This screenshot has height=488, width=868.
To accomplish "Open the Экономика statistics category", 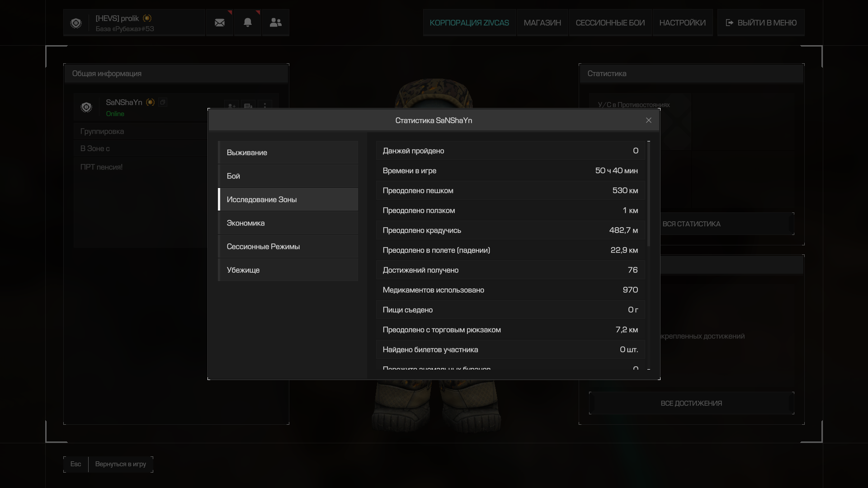I will [288, 223].
